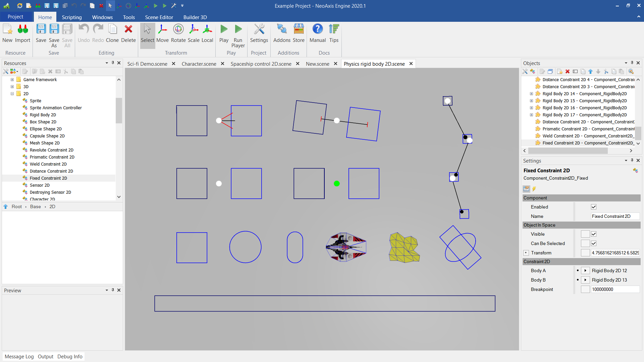
Task: Click the Base breadcrumb link
Action: (x=35, y=206)
